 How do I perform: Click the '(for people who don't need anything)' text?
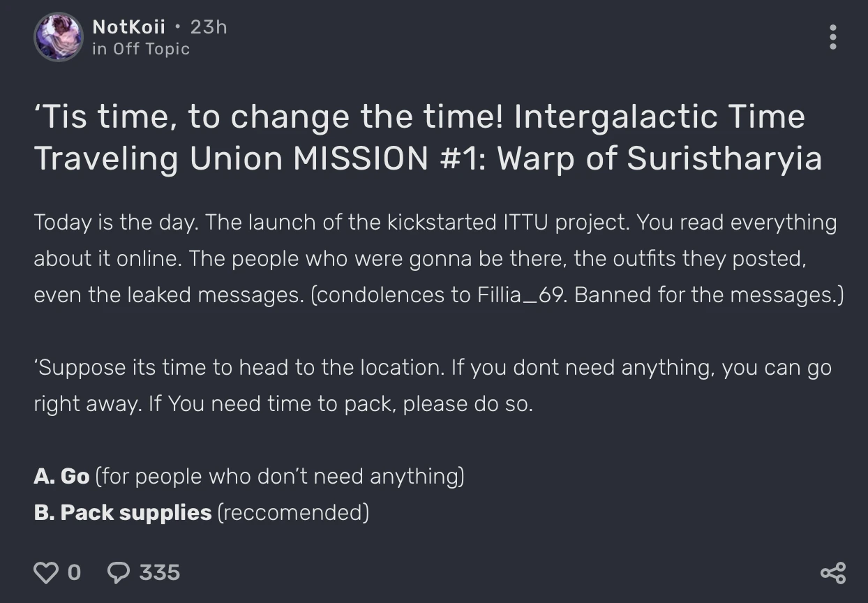[x=279, y=477]
